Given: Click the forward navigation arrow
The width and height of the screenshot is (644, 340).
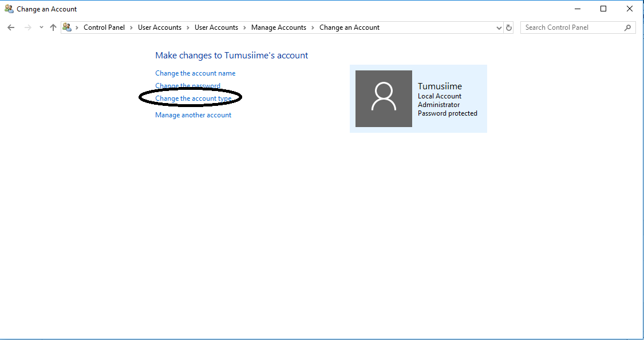Looking at the screenshot, I should click(x=27, y=27).
